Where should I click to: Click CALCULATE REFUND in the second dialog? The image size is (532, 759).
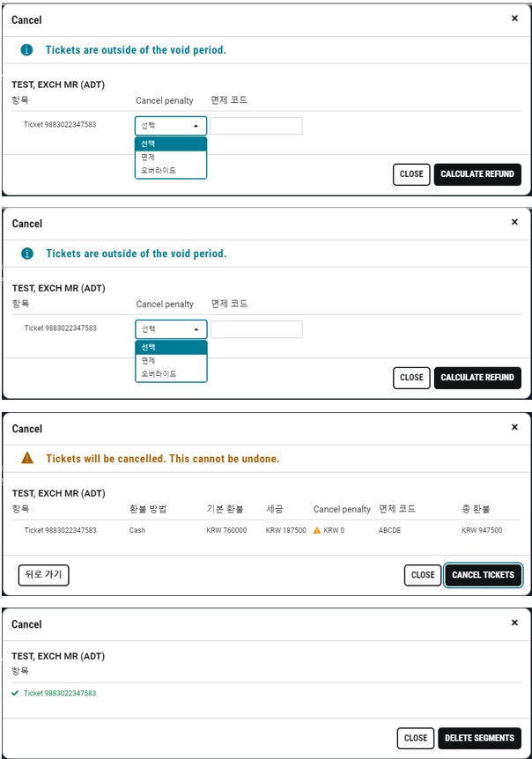[477, 378]
